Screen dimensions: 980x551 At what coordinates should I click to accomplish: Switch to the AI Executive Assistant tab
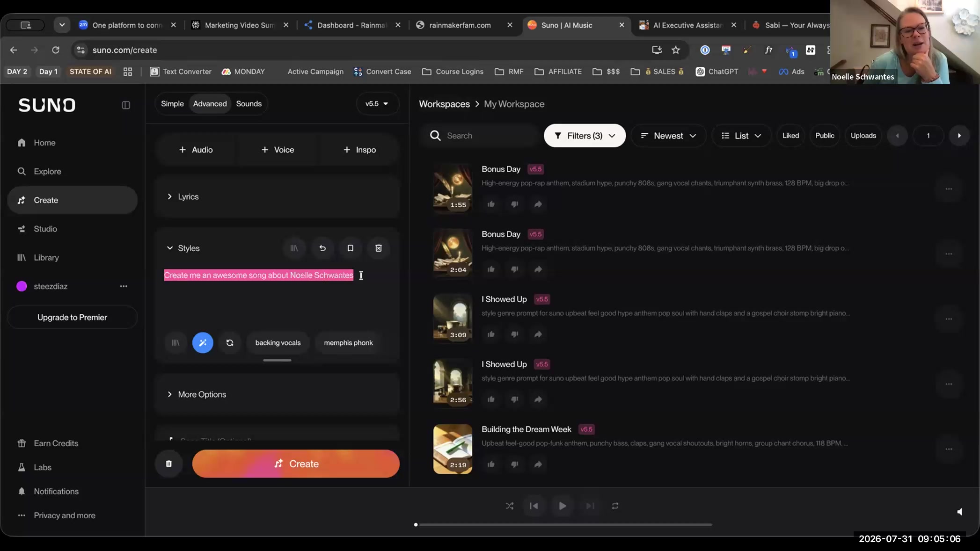[688, 25]
